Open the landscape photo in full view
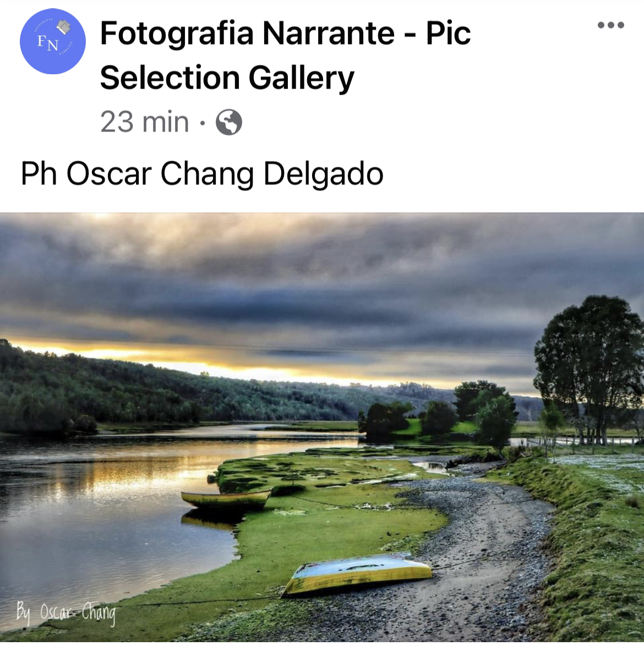 322,427
